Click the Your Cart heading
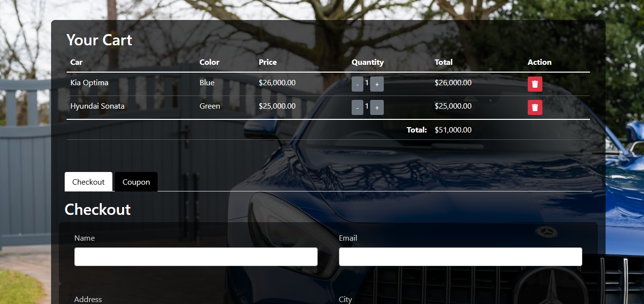The height and width of the screenshot is (304, 644). (x=99, y=40)
